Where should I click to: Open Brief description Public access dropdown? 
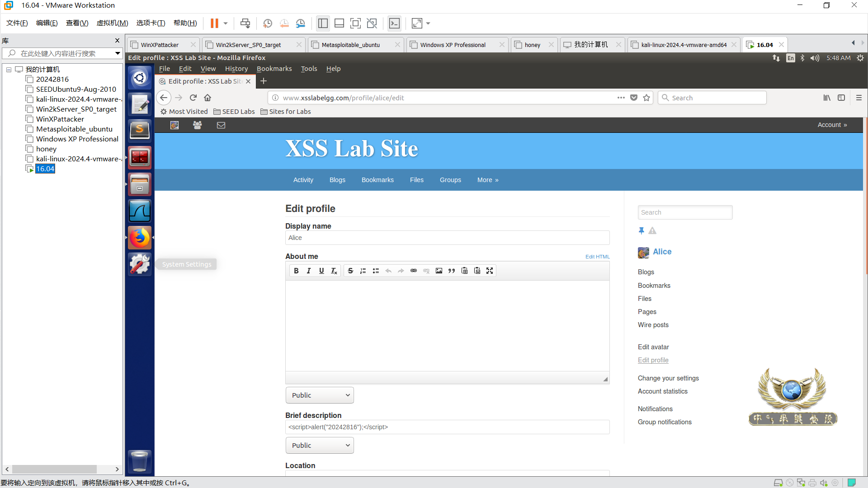pos(320,446)
